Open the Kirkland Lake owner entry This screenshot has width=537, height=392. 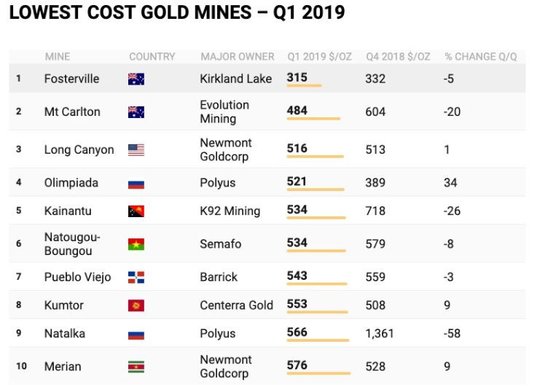tap(235, 79)
